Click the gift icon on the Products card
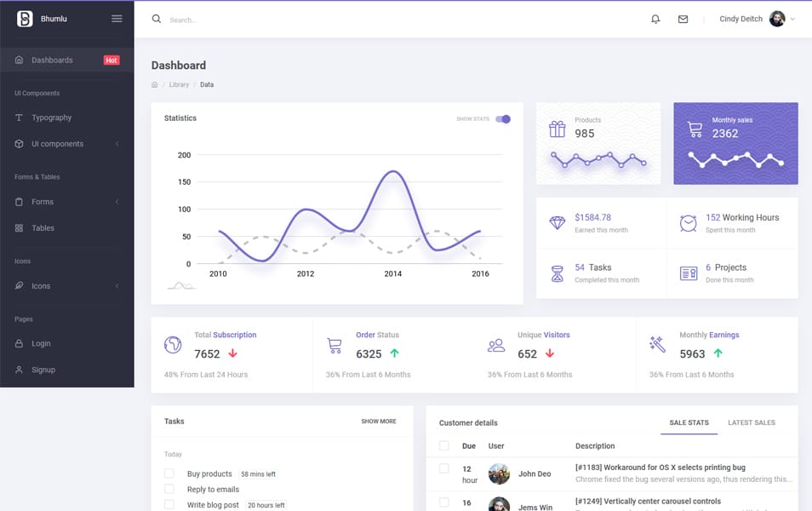The image size is (812, 511). 558,128
